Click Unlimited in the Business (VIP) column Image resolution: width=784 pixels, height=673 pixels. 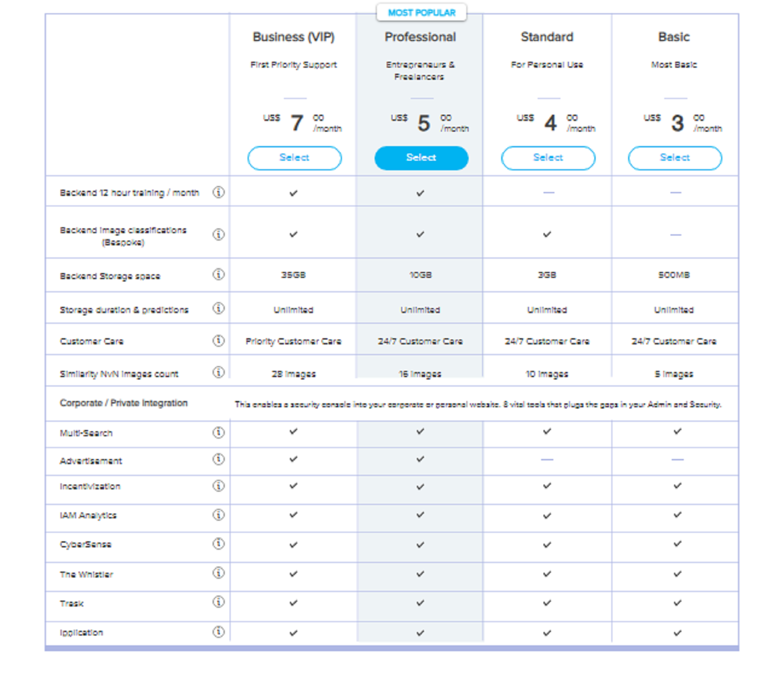pos(293,310)
